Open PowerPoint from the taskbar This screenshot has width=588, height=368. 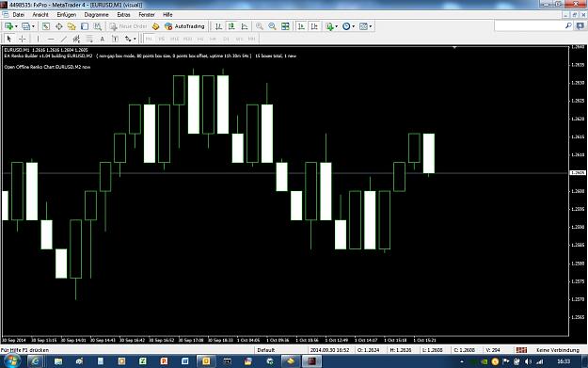tap(164, 361)
